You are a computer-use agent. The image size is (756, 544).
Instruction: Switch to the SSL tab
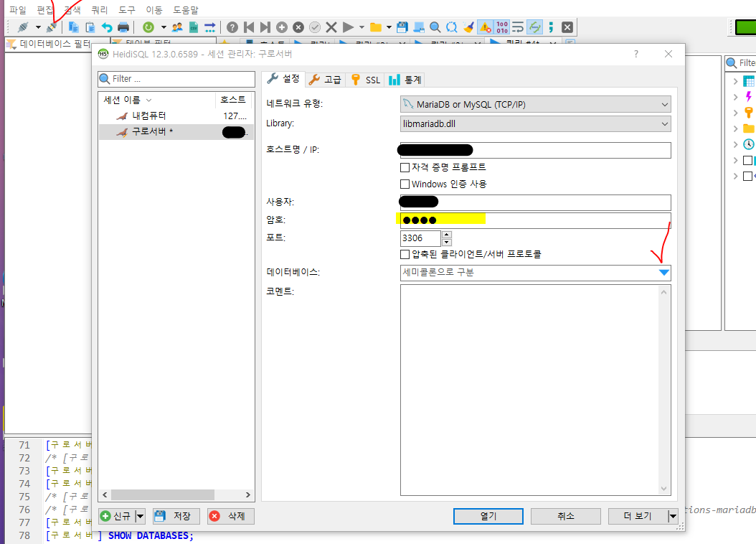[366, 80]
